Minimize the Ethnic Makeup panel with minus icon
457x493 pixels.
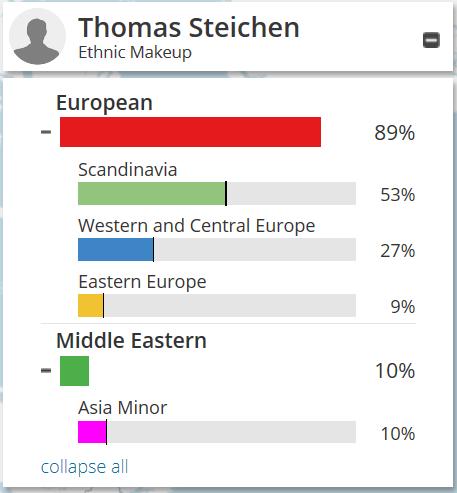(431, 40)
